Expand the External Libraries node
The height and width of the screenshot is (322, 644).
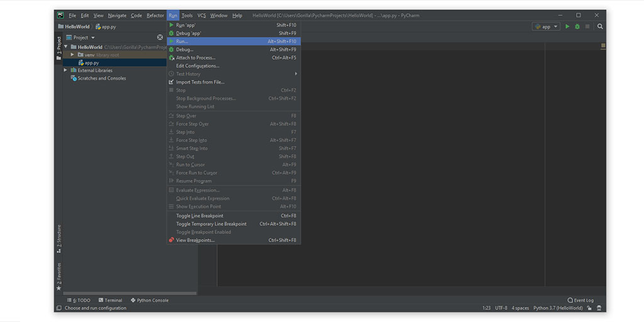pos(65,70)
